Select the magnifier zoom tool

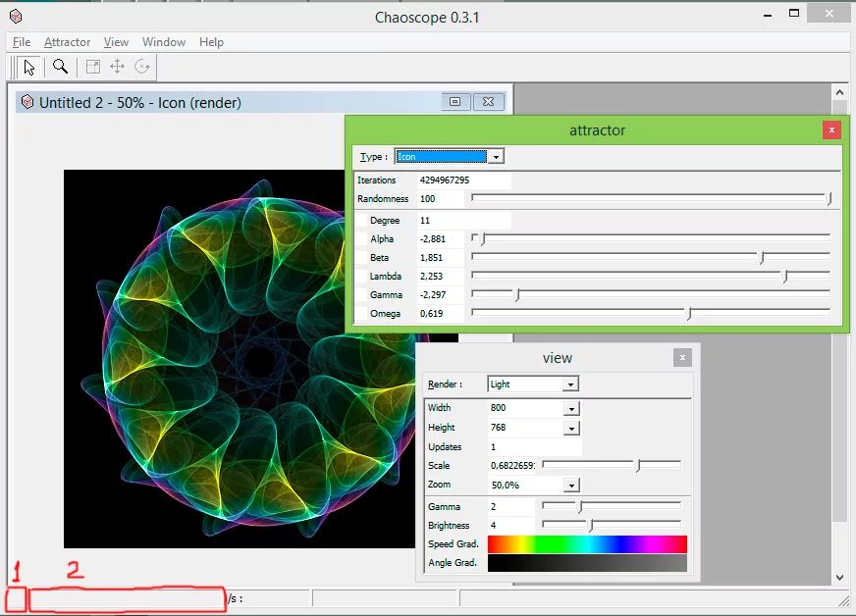coord(60,67)
